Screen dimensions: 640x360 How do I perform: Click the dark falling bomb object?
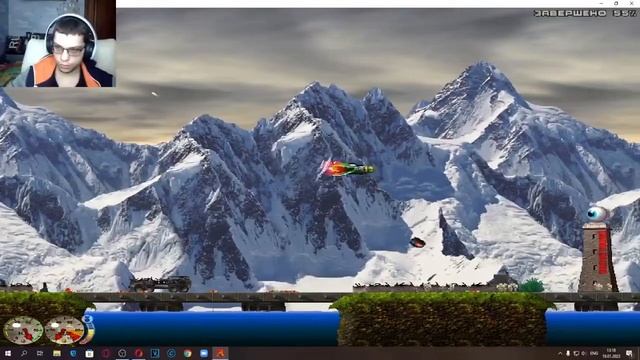417,242
